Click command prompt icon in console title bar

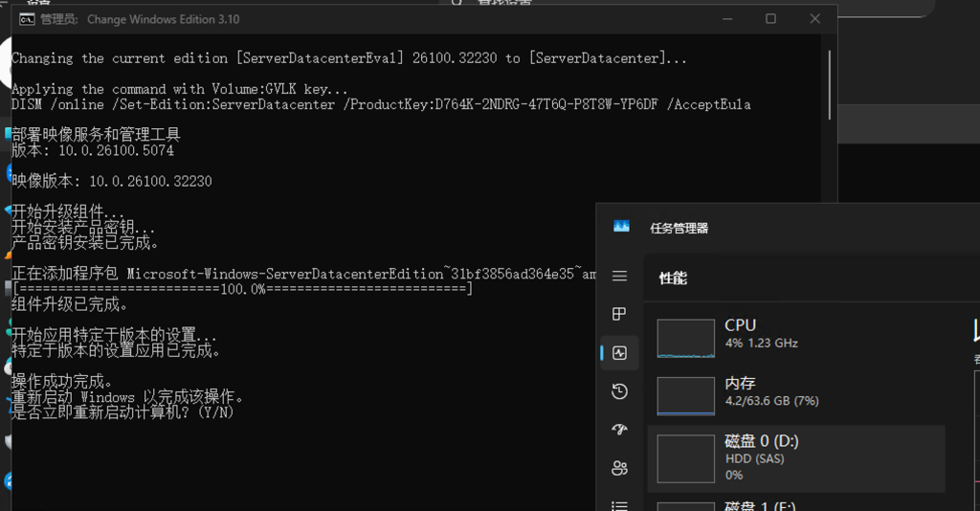27,19
